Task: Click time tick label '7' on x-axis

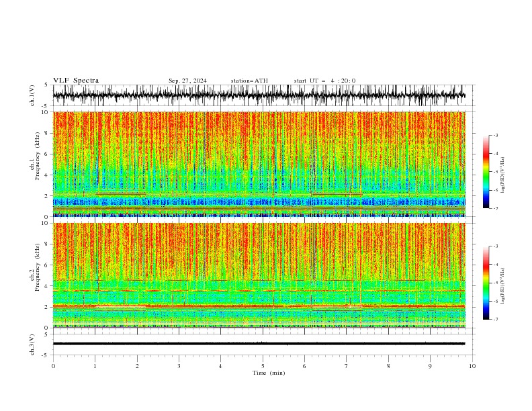Action: (346, 366)
